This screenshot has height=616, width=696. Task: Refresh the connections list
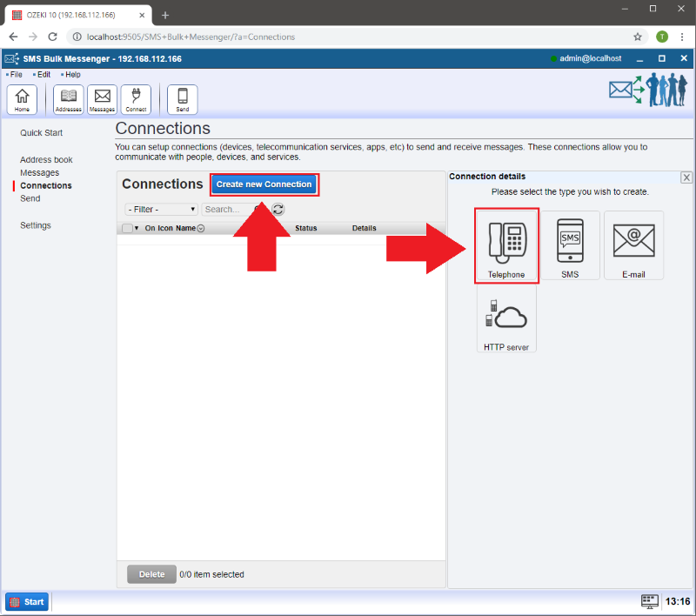pos(278,210)
